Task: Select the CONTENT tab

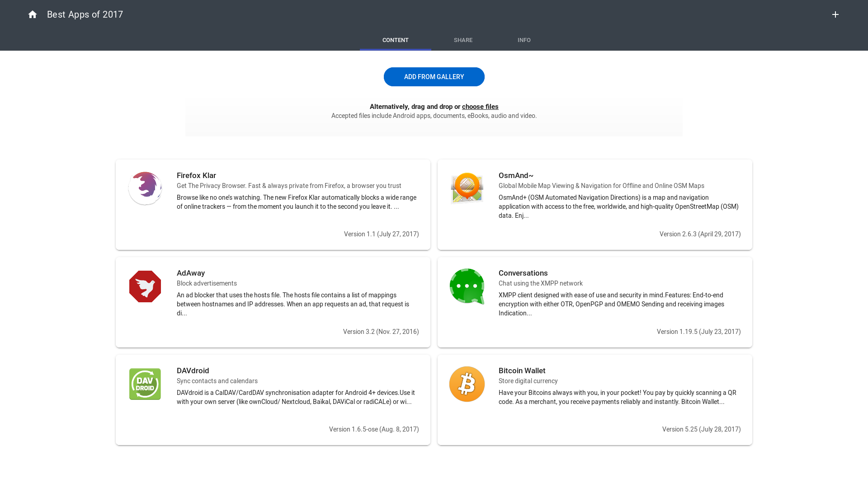Action: coord(395,40)
